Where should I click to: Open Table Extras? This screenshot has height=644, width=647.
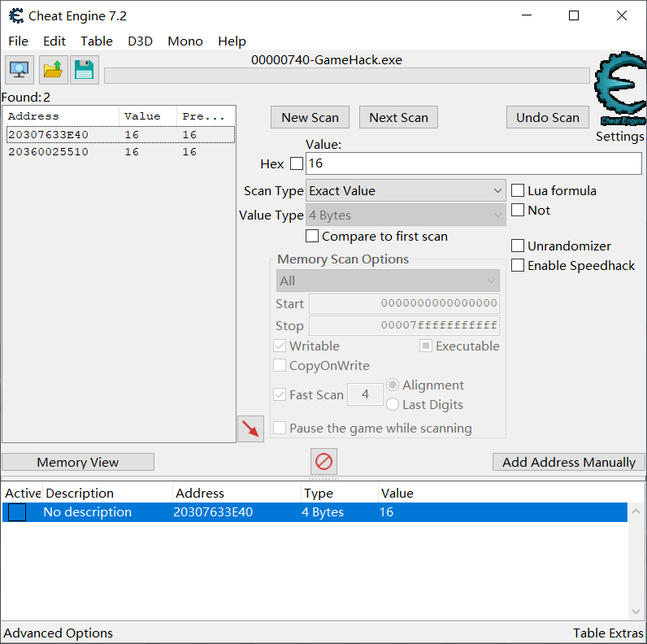pyautogui.click(x=608, y=633)
